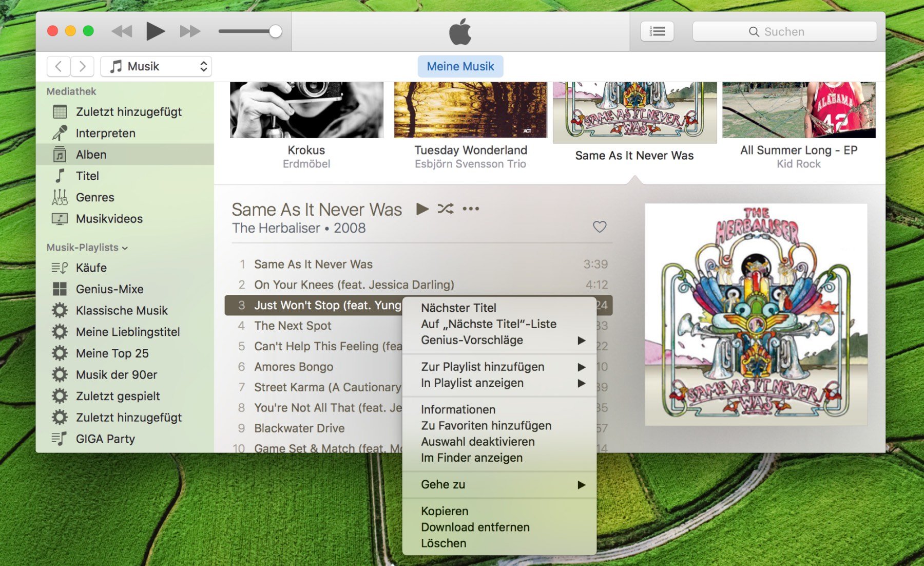Open the Titel note icon entry
This screenshot has height=566, width=924.
click(60, 176)
